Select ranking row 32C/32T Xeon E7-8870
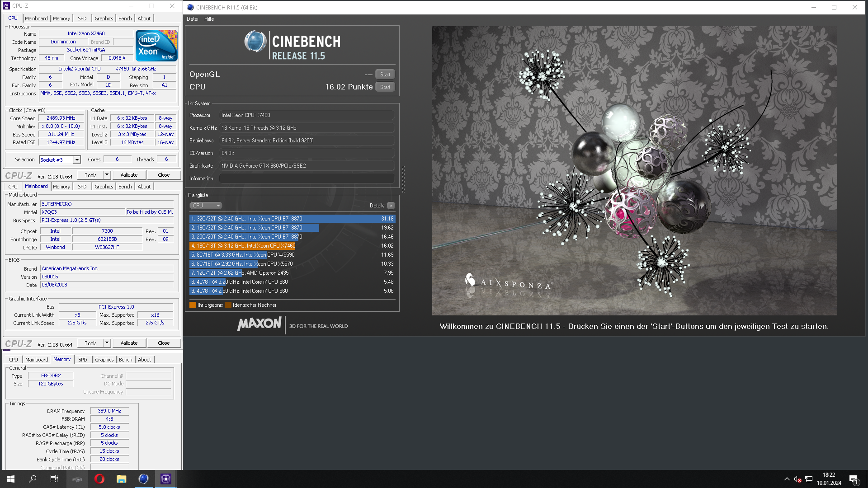 coord(292,219)
